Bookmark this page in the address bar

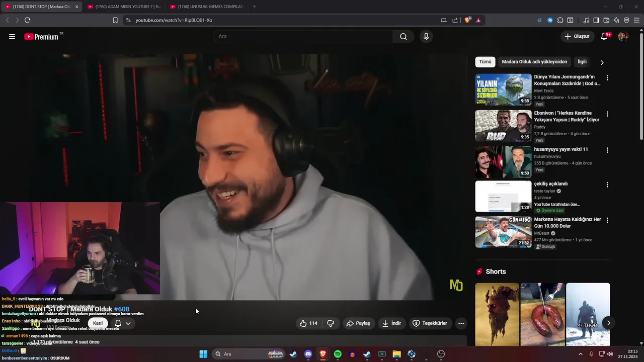click(115, 20)
